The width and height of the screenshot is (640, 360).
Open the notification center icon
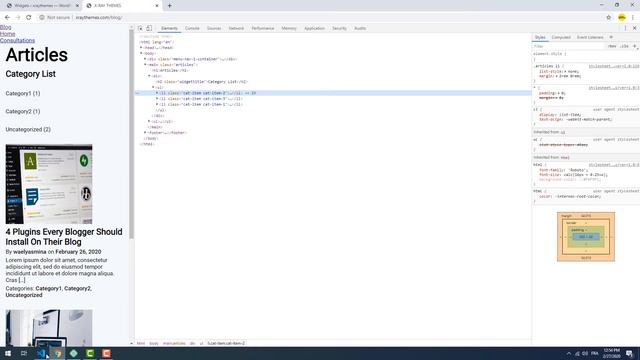click(629, 353)
